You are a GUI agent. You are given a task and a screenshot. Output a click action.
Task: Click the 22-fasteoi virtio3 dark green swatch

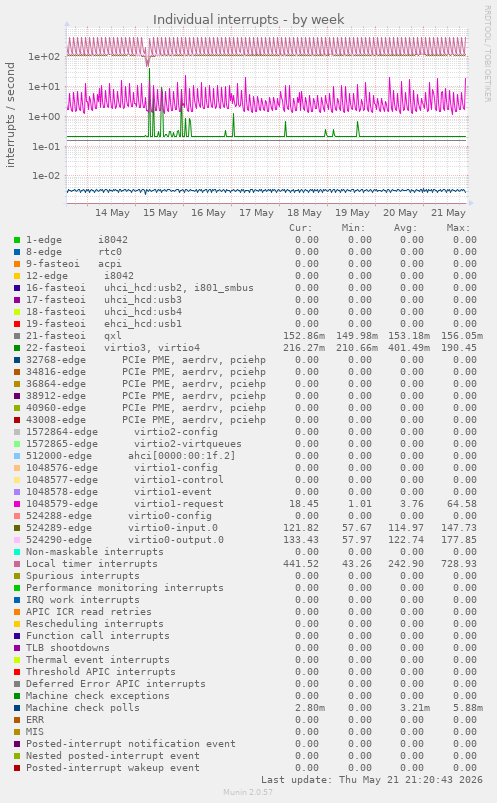click(17, 348)
